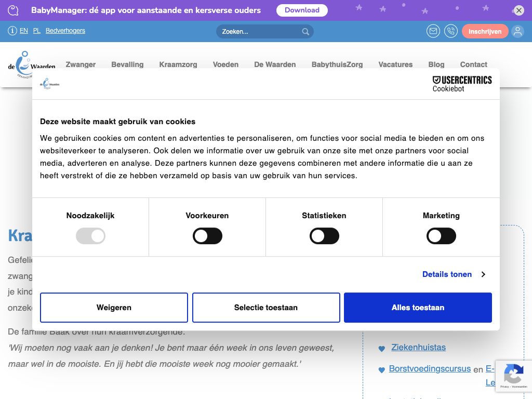Open the Kraamzorg navigation menu

(178, 64)
